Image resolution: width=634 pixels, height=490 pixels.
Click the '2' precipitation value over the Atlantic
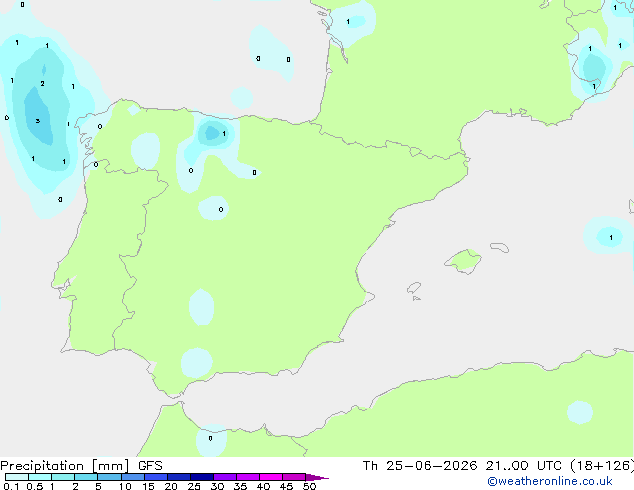click(x=42, y=84)
